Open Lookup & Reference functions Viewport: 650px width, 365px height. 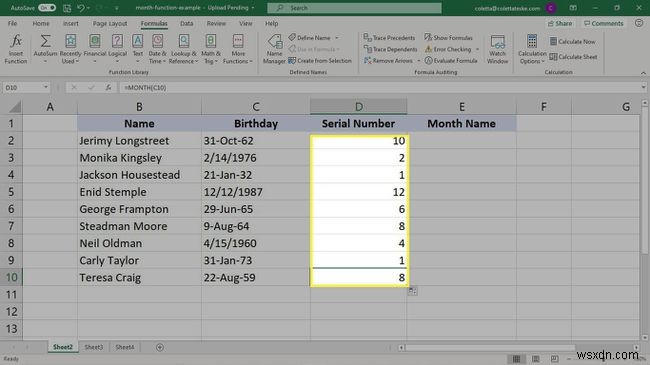[184, 49]
